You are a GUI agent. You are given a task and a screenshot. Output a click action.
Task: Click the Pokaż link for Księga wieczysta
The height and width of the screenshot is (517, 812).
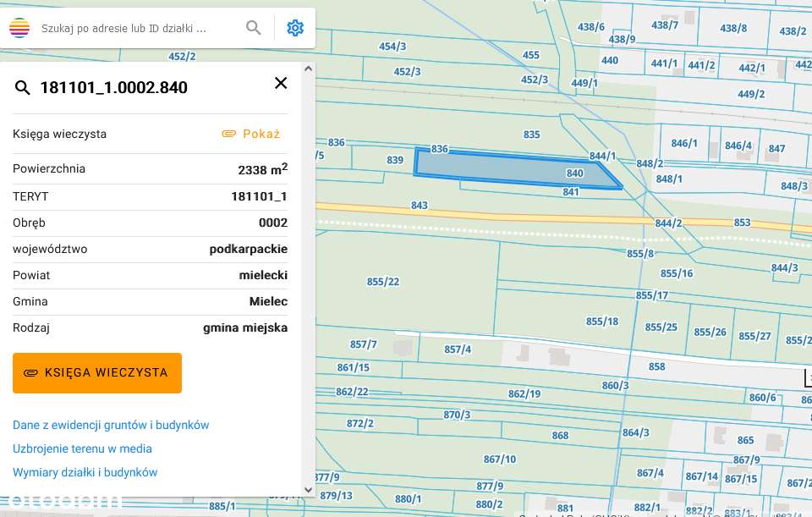[x=261, y=134]
